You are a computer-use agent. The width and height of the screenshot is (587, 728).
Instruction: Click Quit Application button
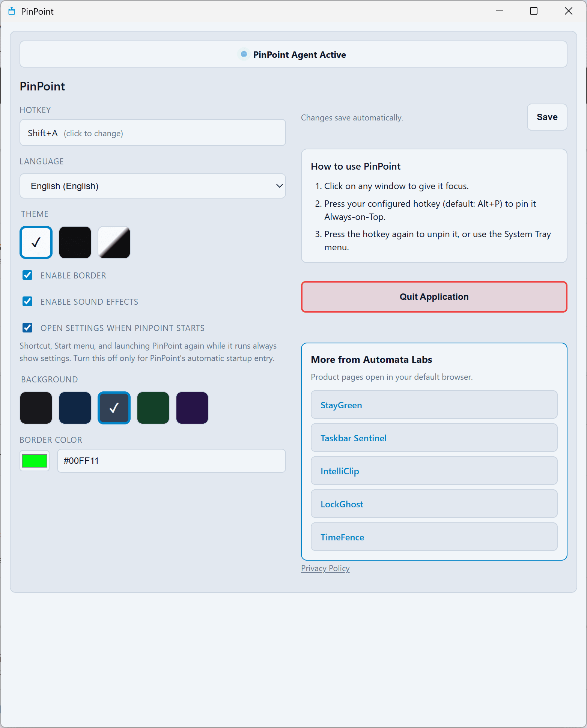coord(434,297)
